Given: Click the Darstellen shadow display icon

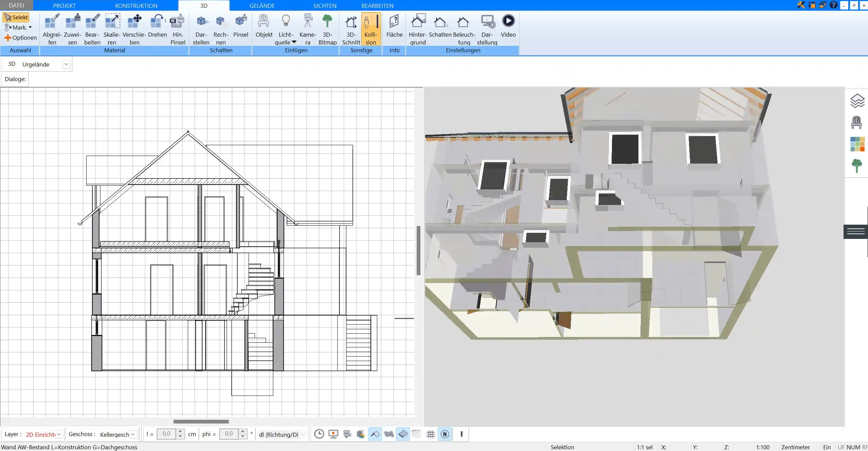Looking at the screenshot, I should (201, 29).
